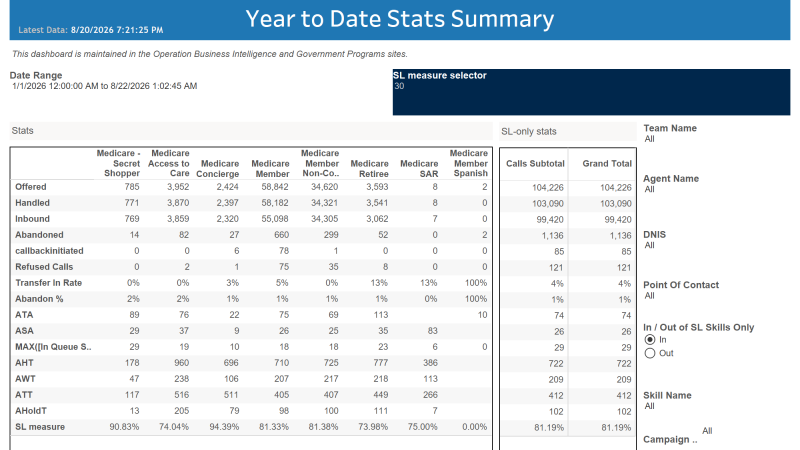The image size is (800, 450).
Task: Click the Medicare Member Spanish column header
Action: 469,163
